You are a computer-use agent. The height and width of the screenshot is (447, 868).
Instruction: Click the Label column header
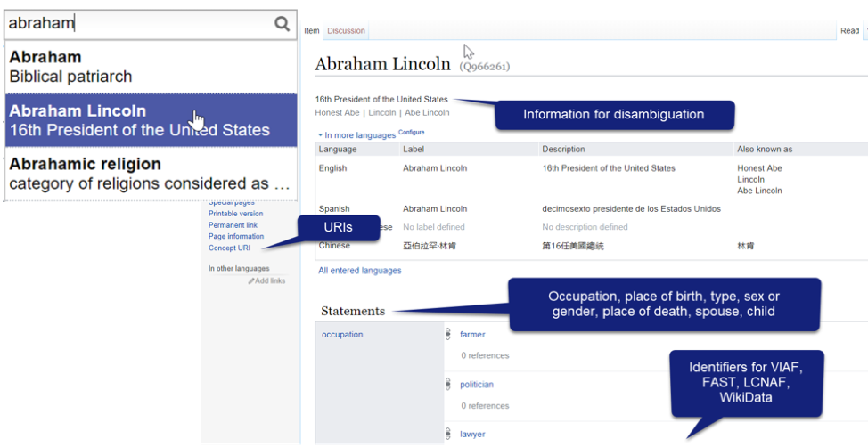(414, 150)
